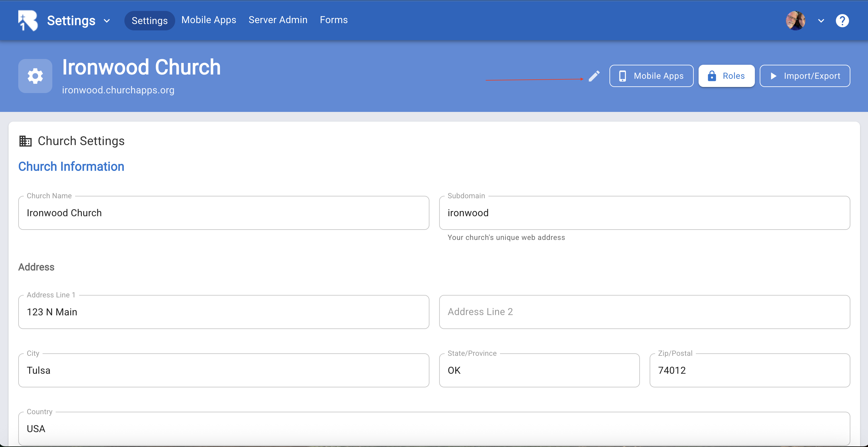The height and width of the screenshot is (447, 868).
Task: Click the building icon next to Church Settings
Action: point(25,141)
